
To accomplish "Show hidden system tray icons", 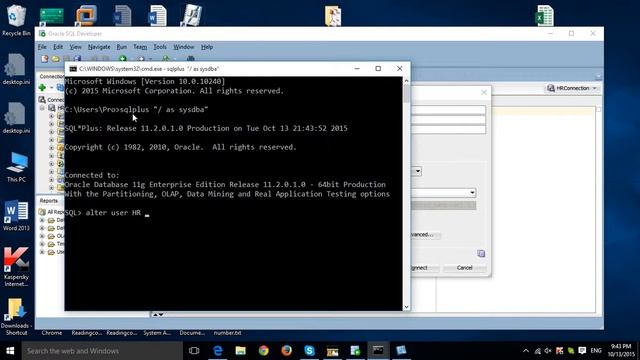I will pos(526,351).
